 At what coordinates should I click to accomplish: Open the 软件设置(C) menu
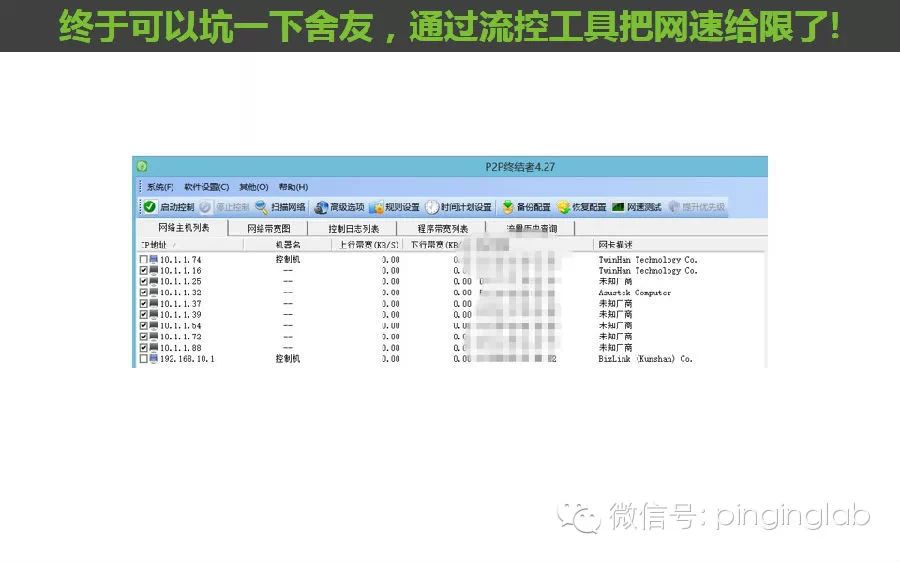207,187
